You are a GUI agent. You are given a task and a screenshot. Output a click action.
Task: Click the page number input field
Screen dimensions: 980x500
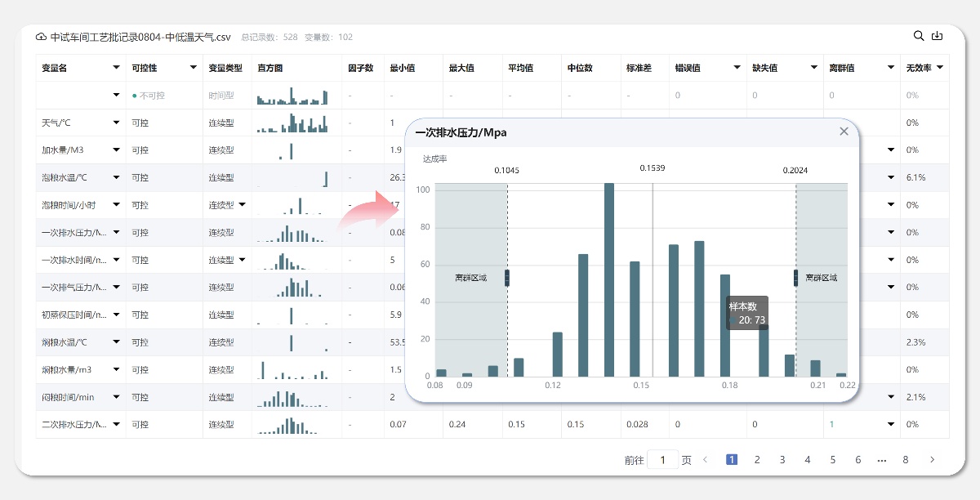pos(663,459)
